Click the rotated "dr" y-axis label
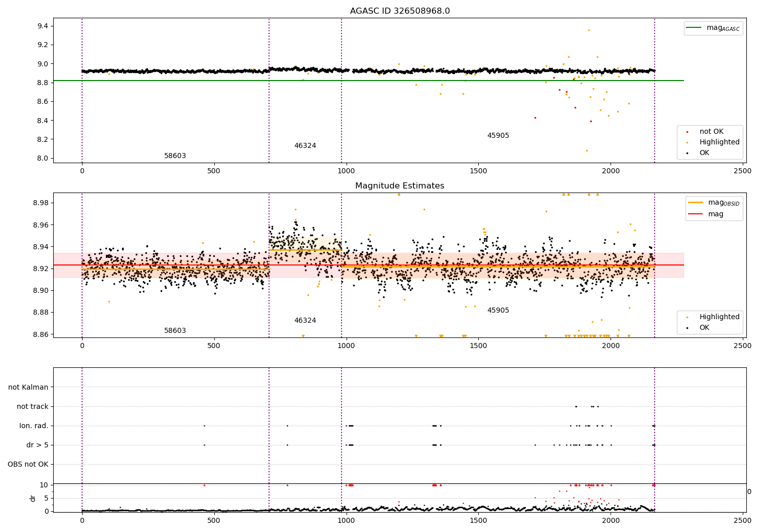760x532 pixels. [33, 498]
